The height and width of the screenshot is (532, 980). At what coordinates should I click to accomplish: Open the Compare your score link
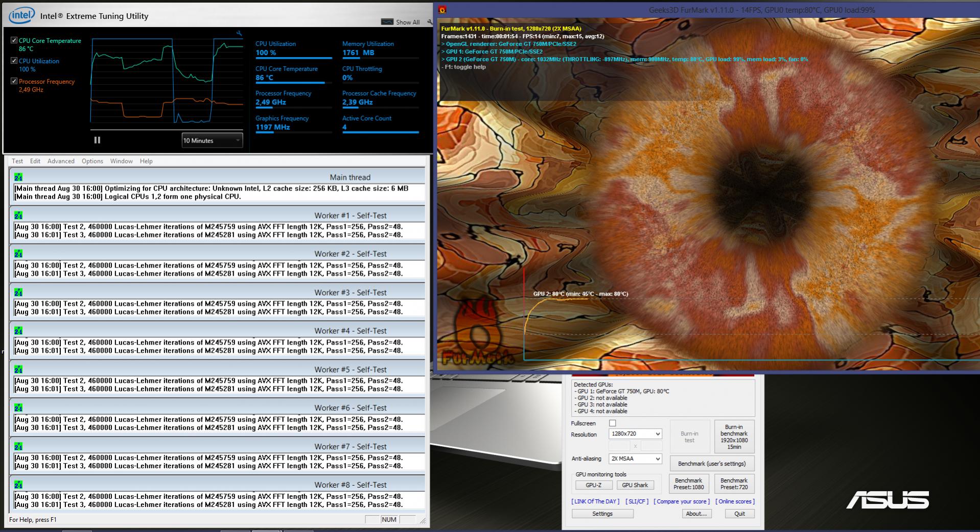682,501
